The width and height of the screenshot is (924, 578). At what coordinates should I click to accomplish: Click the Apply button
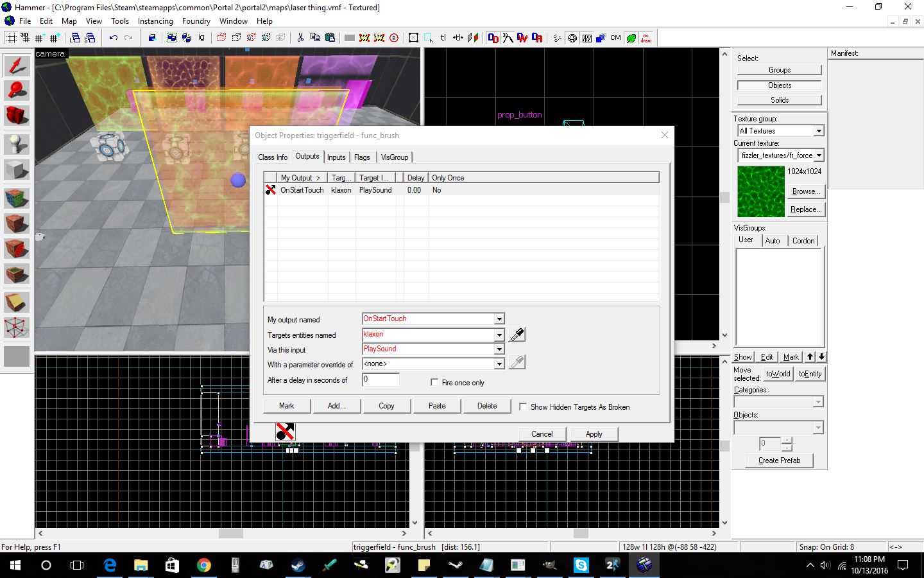[594, 434]
